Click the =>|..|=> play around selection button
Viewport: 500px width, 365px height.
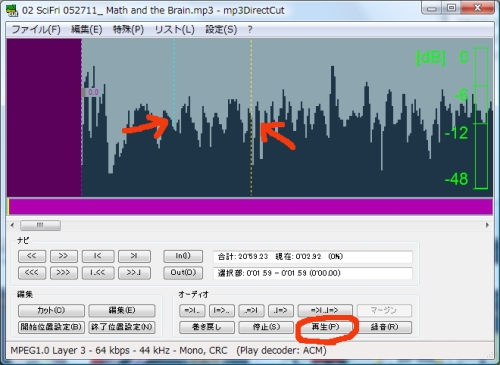[325, 310]
